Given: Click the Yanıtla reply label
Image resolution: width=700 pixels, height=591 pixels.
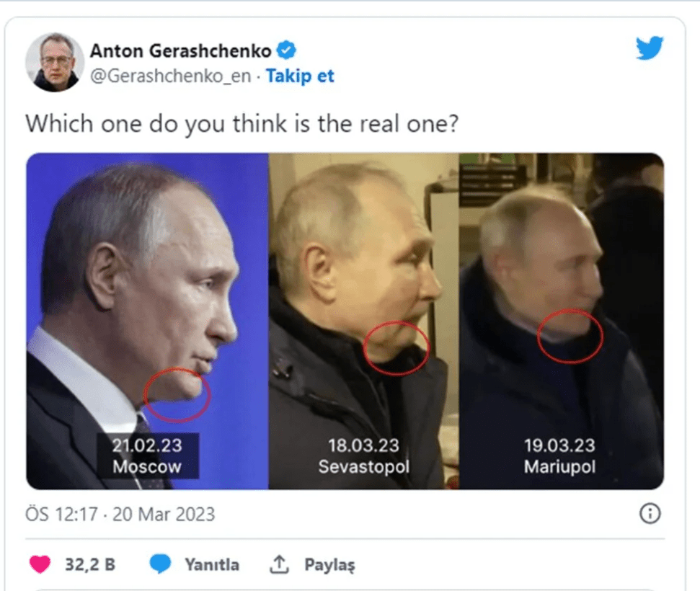Looking at the screenshot, I should click(x=212, y=564).
